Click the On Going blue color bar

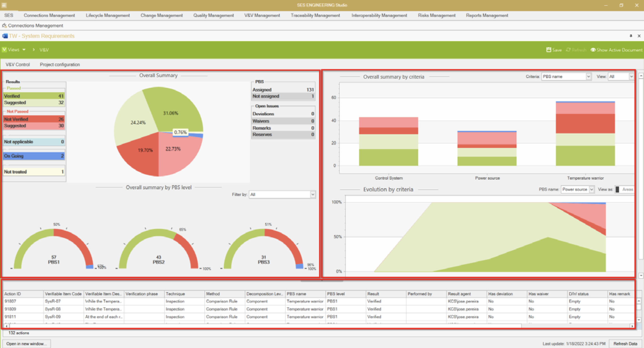(x=34, y=156)
